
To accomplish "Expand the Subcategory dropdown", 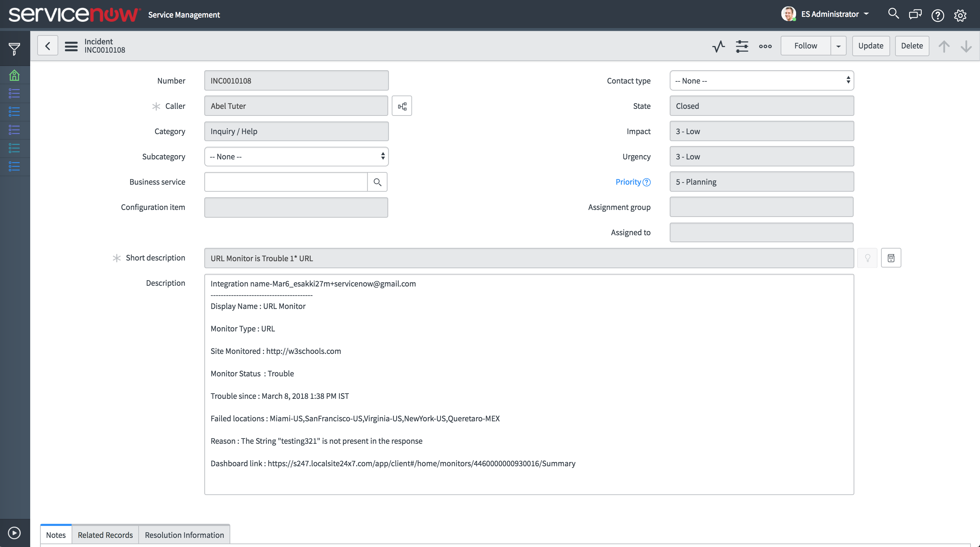I will [296, 157].
